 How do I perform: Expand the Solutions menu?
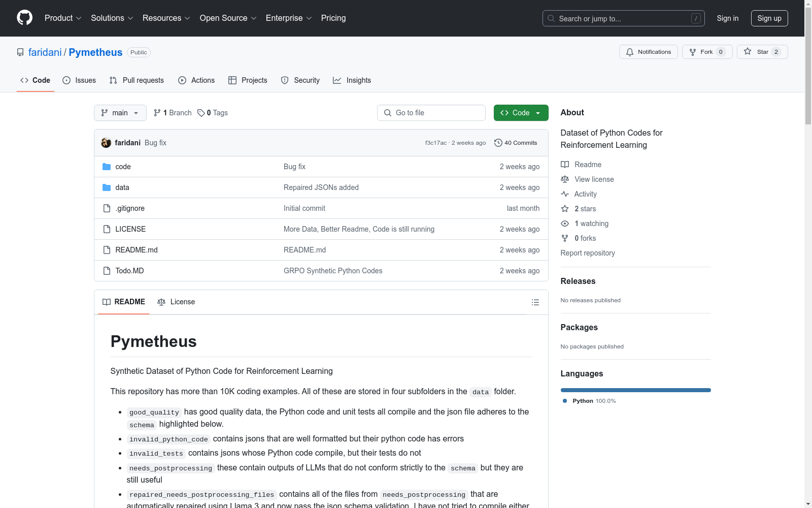point(112,18)
